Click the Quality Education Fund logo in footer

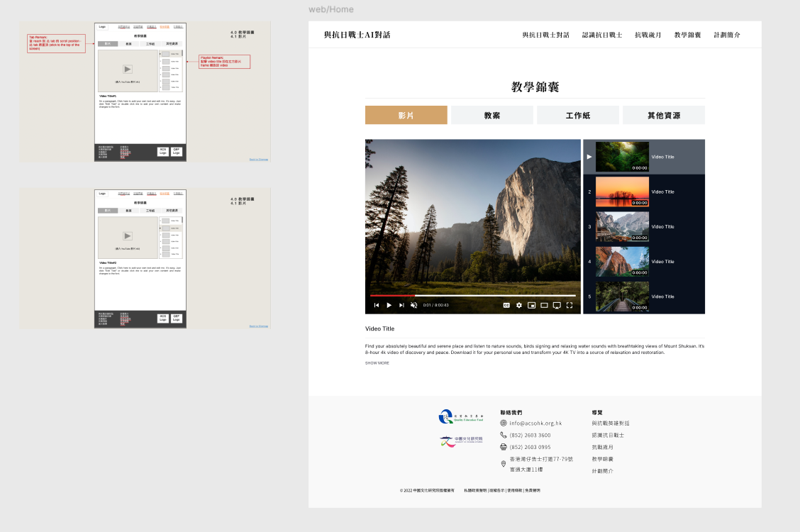tap(461, 416)
